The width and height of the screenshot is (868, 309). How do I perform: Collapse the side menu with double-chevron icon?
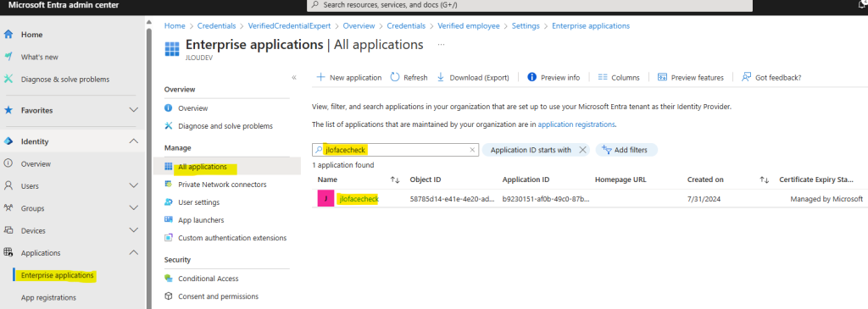click(x=294, y=77)
